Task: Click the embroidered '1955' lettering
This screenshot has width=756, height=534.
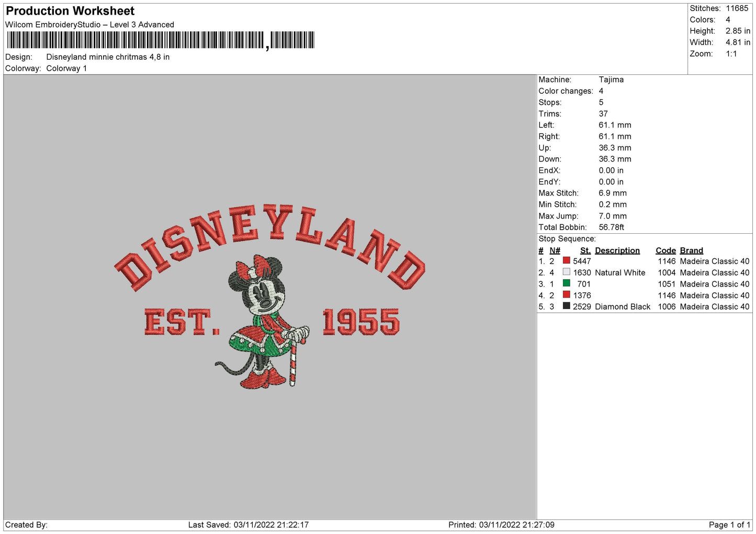Action: tap(361, 321)
